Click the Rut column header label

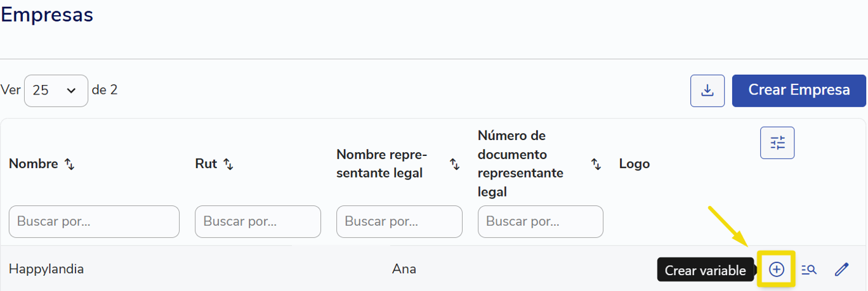[206, 164]
